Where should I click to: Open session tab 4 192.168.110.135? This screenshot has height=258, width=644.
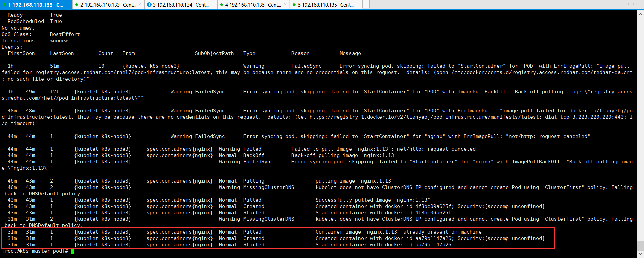pos(253,5)
